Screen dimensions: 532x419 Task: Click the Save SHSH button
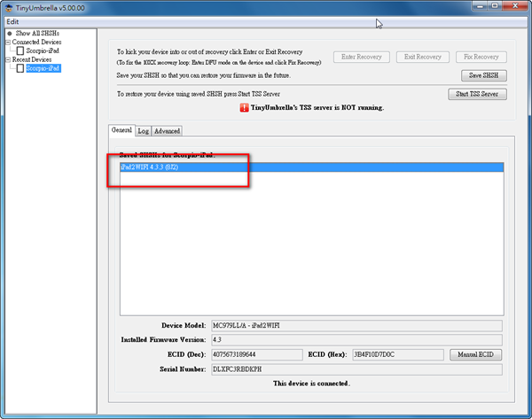point(484,75)
